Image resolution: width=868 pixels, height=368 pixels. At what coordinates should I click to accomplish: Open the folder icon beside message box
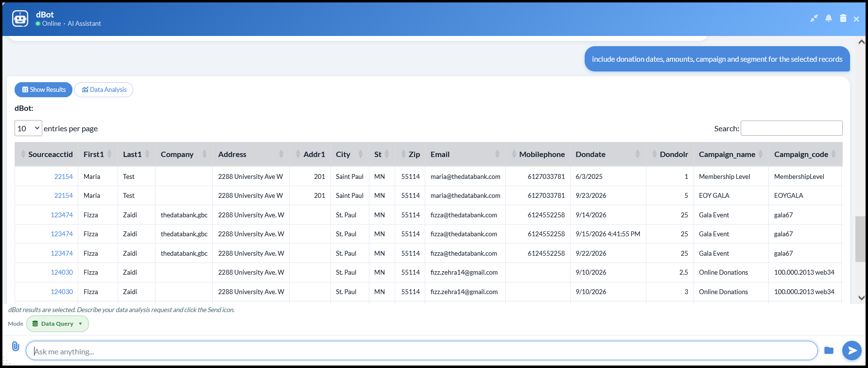click(x=829, y=350)
